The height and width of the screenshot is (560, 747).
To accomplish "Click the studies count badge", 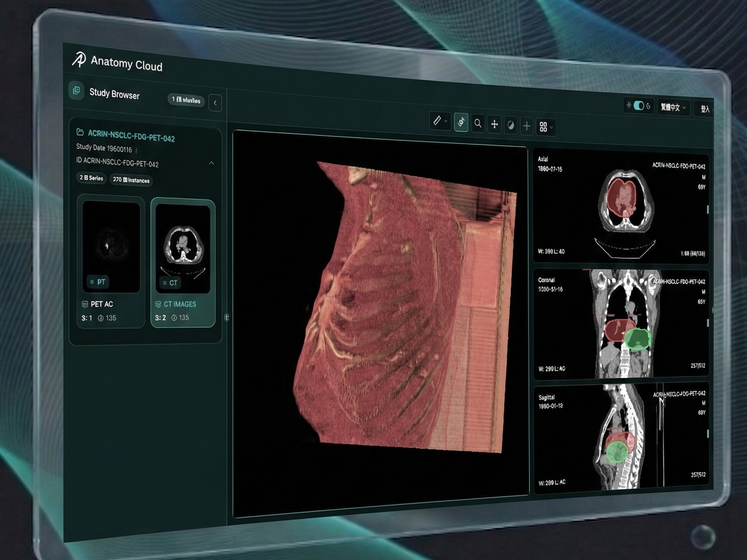I will click(186, 100).
